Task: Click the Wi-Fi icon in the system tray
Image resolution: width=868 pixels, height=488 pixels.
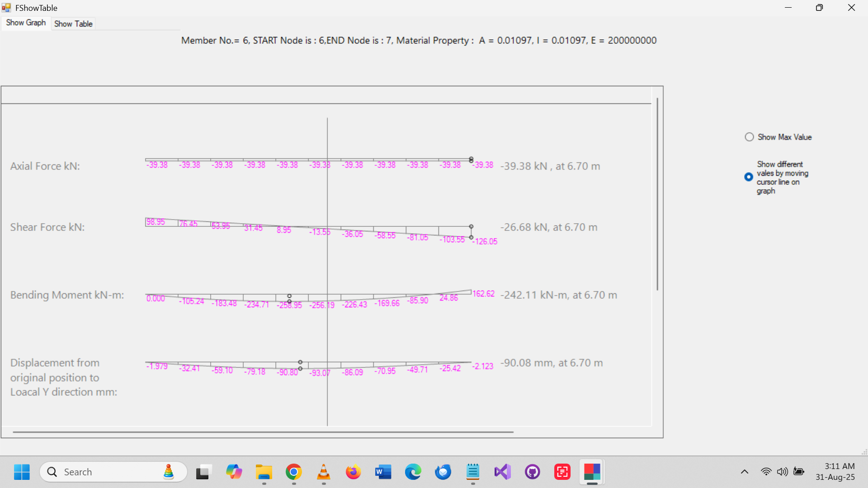Action: (766, 472)
